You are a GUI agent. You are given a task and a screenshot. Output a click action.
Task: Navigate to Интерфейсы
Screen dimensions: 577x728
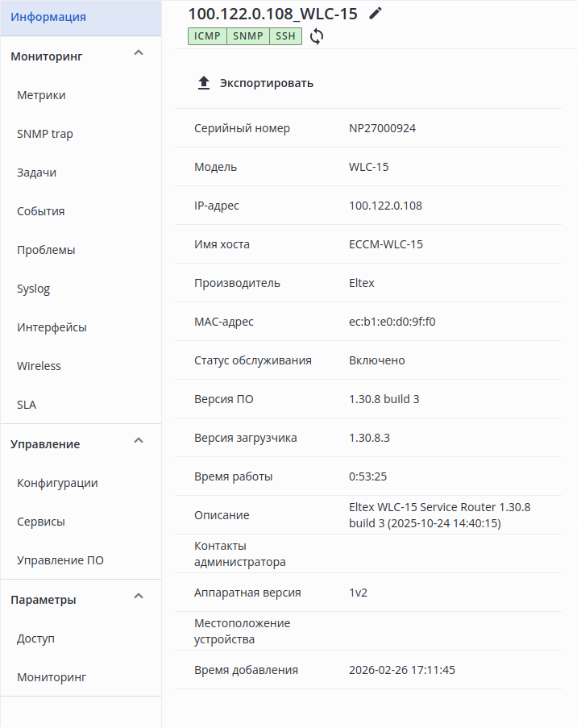click(x=52, y=327)
